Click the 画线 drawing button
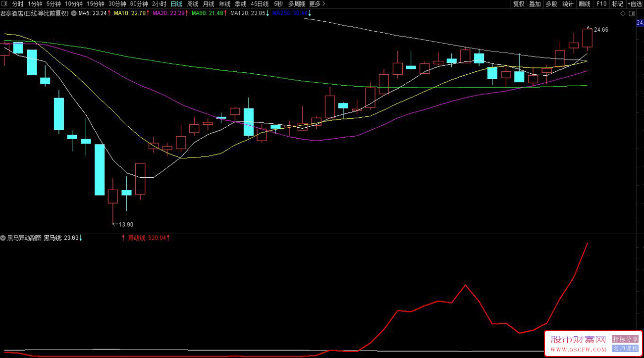 click(585, 4)
